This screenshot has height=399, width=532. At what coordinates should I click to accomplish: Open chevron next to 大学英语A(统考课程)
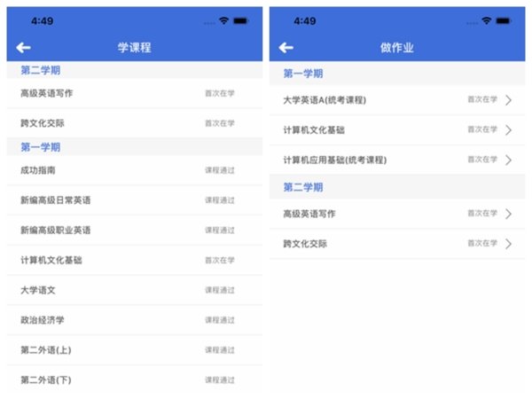coord(508,100)
